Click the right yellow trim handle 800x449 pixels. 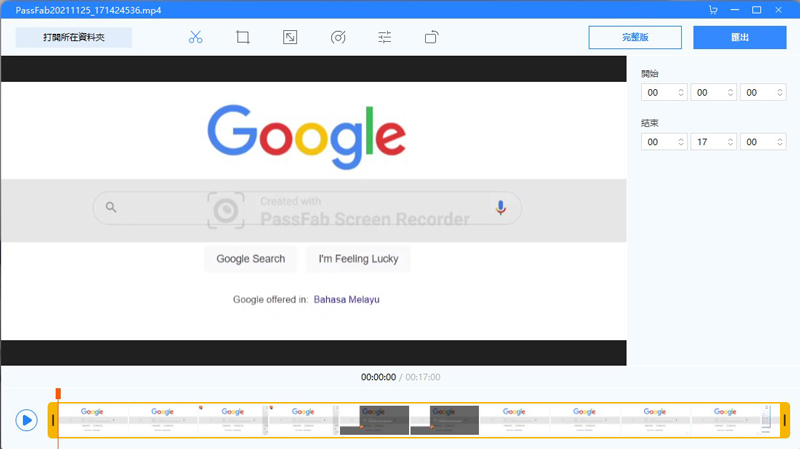785,420
